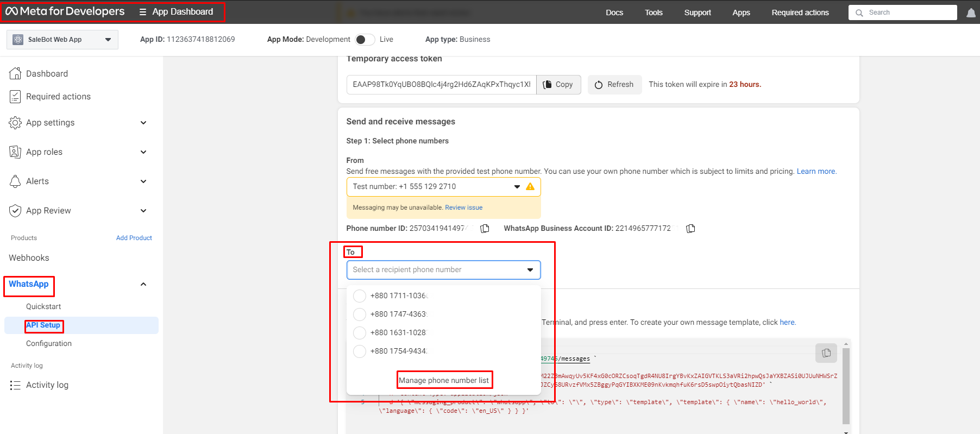Open Docs in the top navigation
Screen dimensions: 980x434
tap(614, 12)
